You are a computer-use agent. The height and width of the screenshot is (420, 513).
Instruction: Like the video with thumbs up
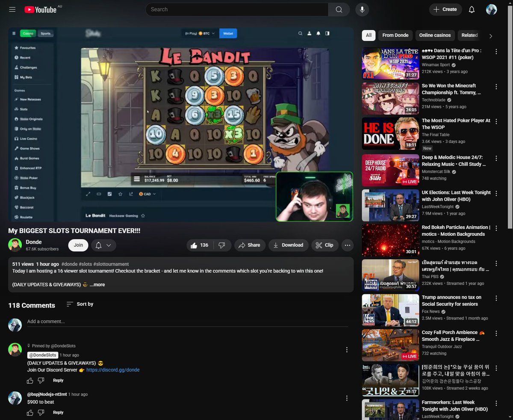[x=200, y=245]
